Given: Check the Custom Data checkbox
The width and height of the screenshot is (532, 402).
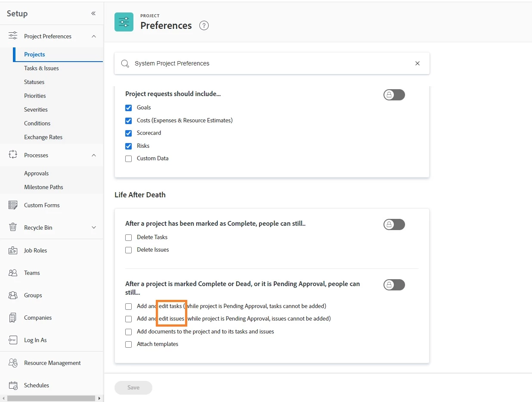Looking at the screenshot, I should [128, 159].
